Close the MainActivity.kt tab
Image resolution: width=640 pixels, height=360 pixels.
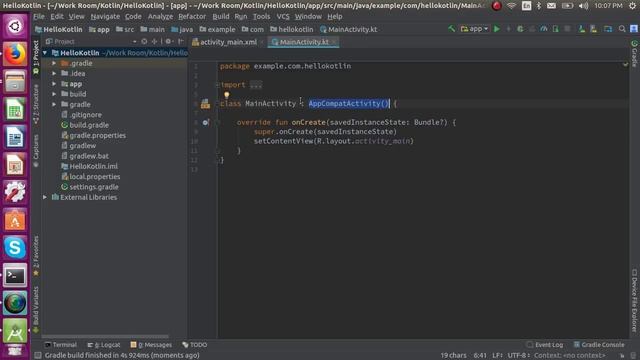pyautogui.click(x=334, y=42)
